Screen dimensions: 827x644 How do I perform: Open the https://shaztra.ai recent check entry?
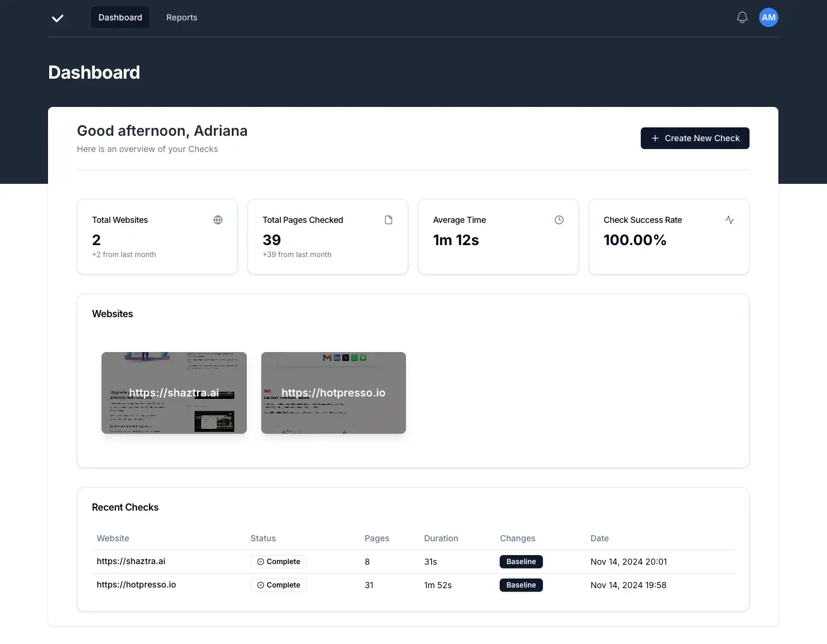[x=131, y=562]
